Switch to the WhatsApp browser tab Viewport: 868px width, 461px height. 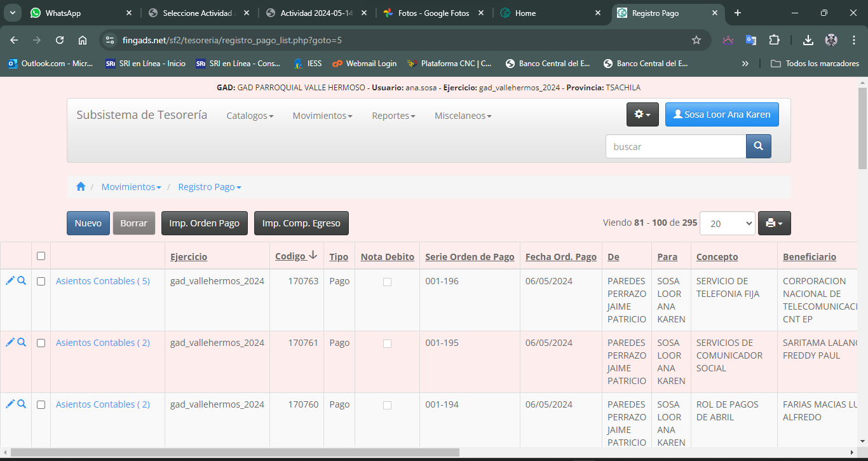pos(64,13)
